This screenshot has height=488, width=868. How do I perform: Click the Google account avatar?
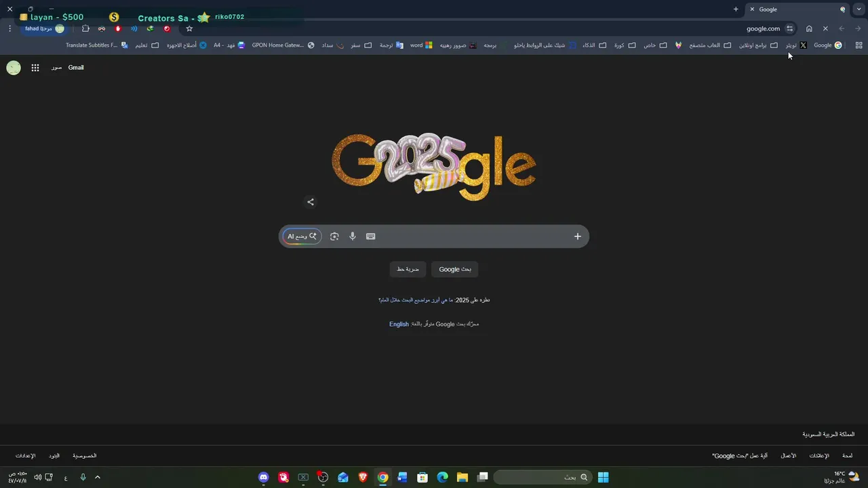click(14, 68)
